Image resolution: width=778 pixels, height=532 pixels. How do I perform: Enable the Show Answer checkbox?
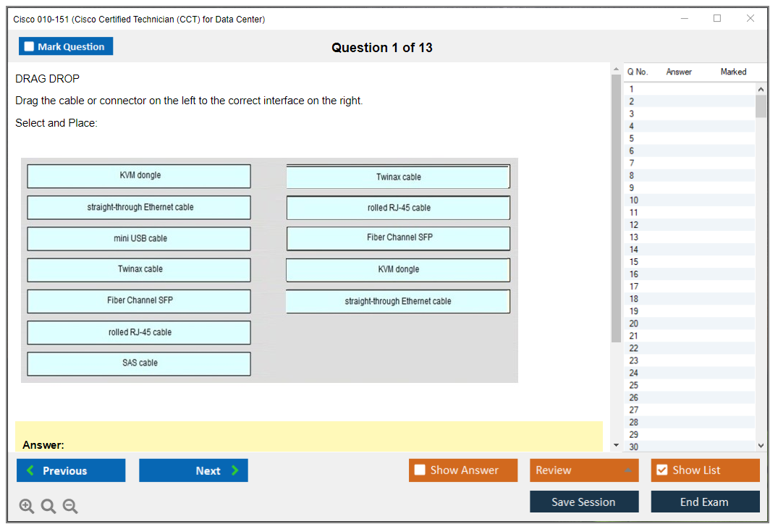pyautogui.click(x=420, y=470)
